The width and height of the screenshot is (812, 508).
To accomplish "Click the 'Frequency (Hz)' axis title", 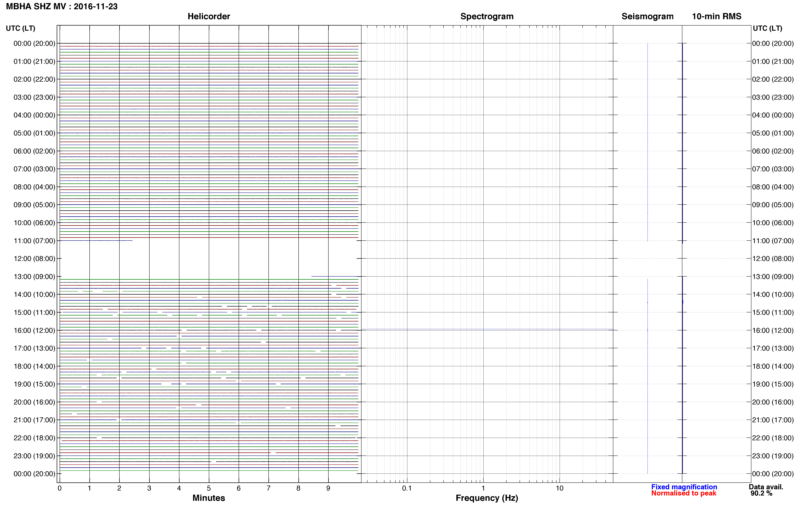I will pos(487,498).
